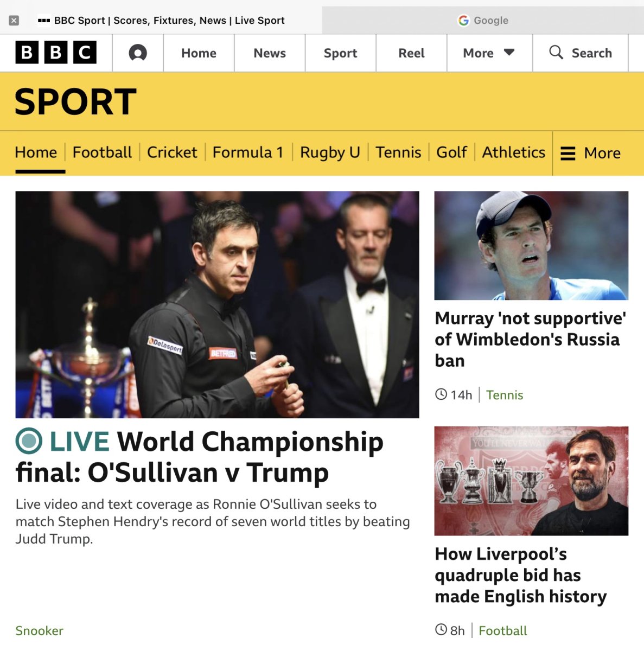Open the News menu item
This screenshot has height=651, width=644.
tap(270, 53)
